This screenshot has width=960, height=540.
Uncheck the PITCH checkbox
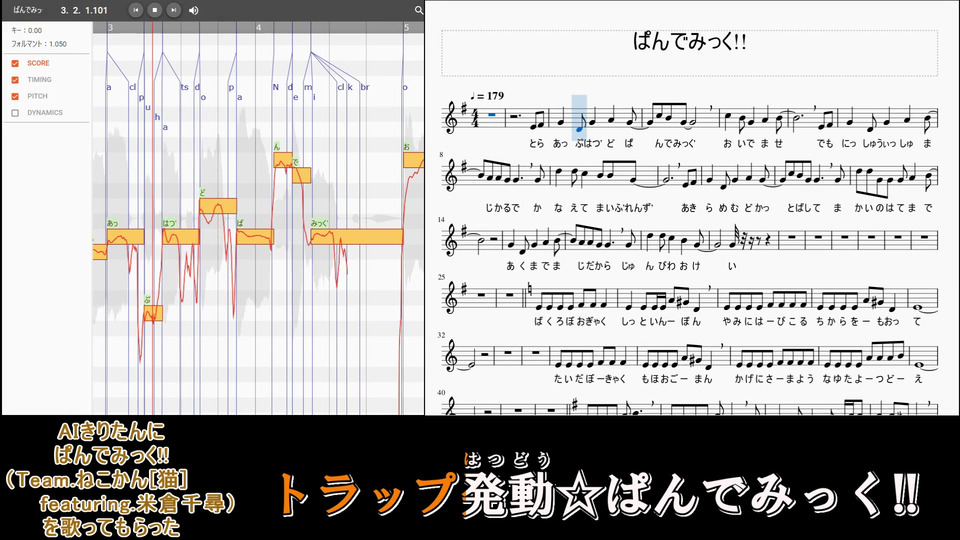pos(15,96)
